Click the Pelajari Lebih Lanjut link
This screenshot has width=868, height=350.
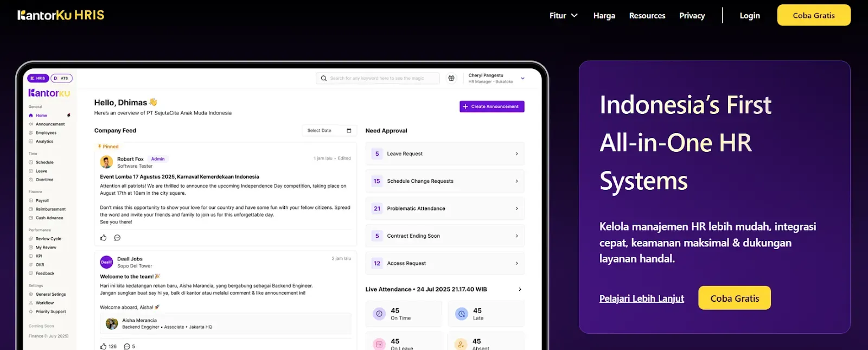[642, 298]
